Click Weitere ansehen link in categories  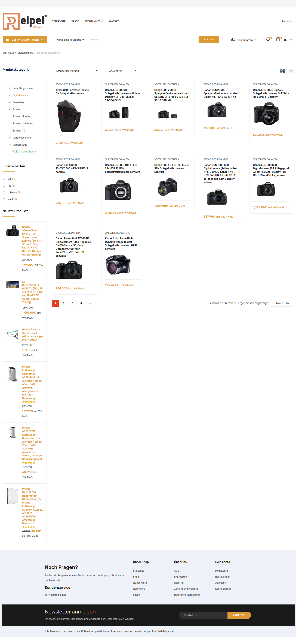pyautogui.click(x=24, y=151)
